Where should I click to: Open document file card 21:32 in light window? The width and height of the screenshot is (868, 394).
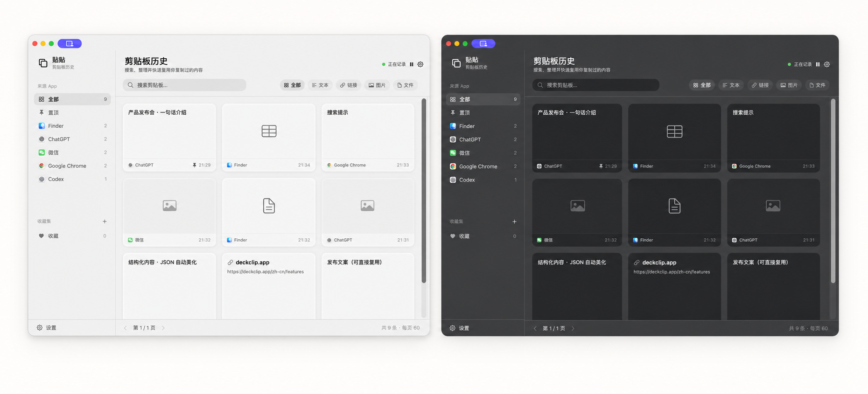[x=269, y=212]
